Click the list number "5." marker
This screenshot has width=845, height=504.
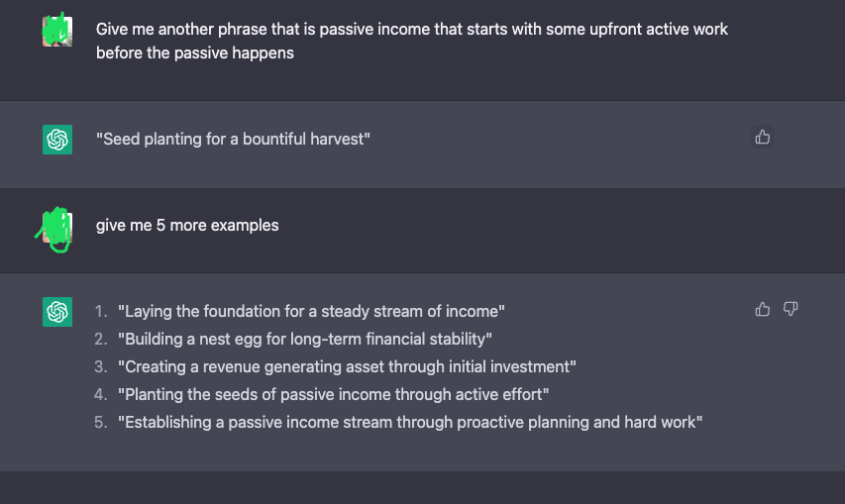[101, 422]
